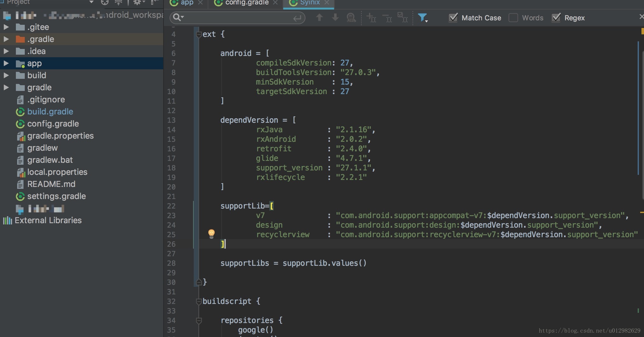Image resolution: width=644 pixels, height=337 pixels.
Task: Fold the repositories block at line 34
Action: click(199, 320)
